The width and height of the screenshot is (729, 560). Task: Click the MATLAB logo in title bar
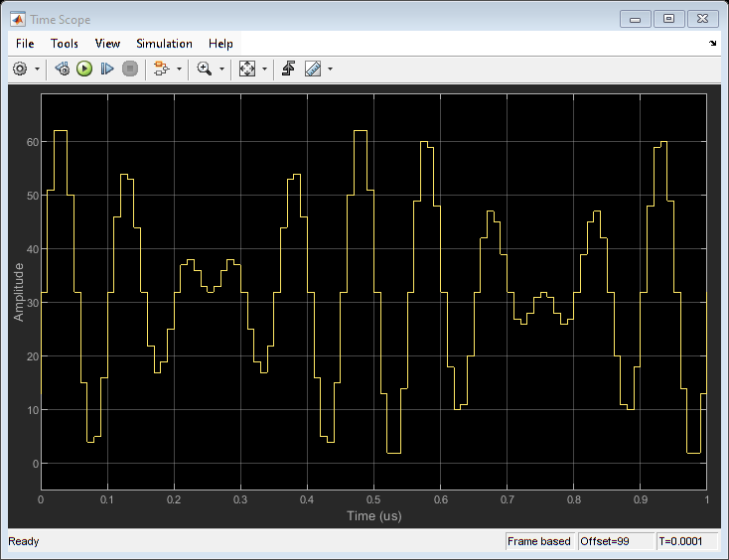tap(18, 20)
